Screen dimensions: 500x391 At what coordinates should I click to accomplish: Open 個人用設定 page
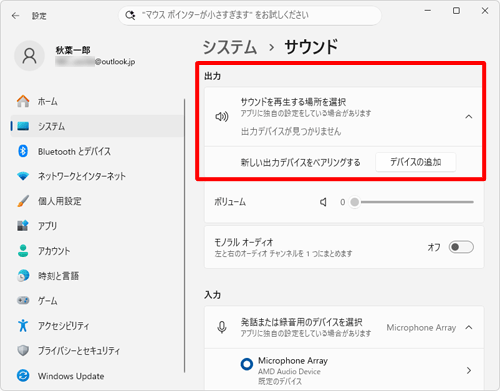(97, 201)
